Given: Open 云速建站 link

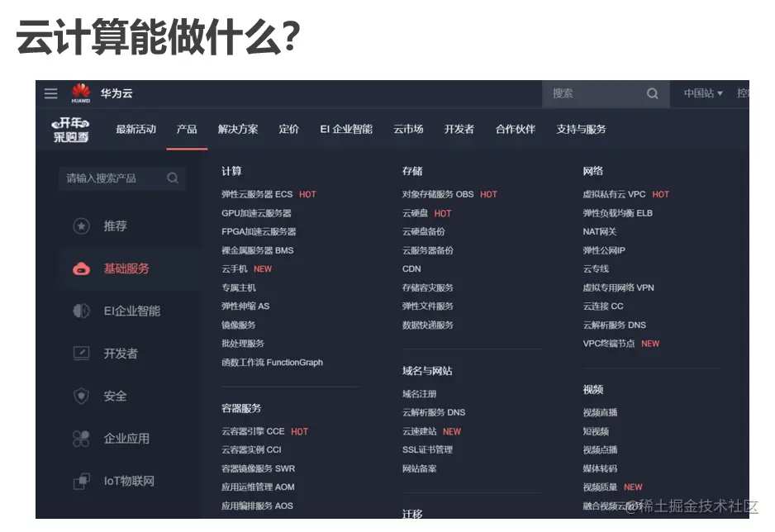Looking at the screenshot, I should tap(419, 432).
